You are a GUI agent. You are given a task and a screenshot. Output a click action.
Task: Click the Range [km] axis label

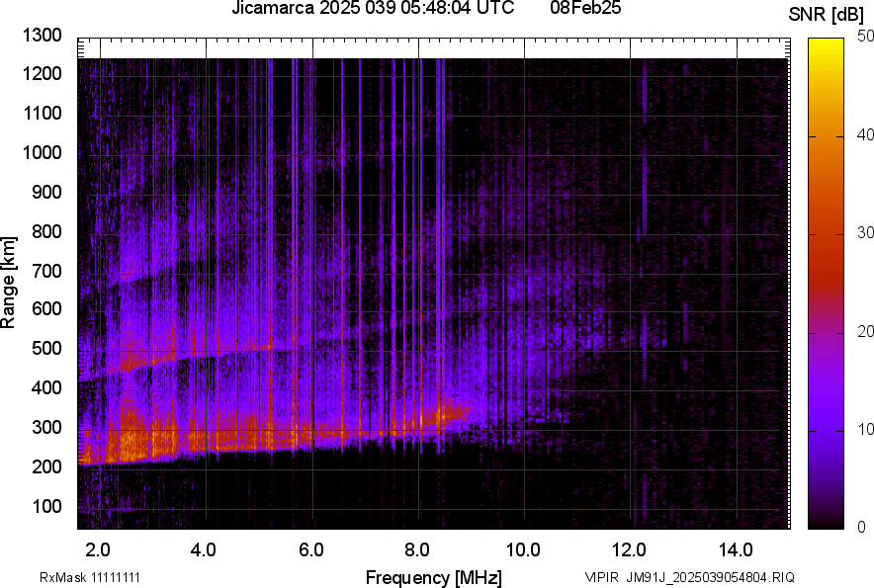click(x=9, y=283)
